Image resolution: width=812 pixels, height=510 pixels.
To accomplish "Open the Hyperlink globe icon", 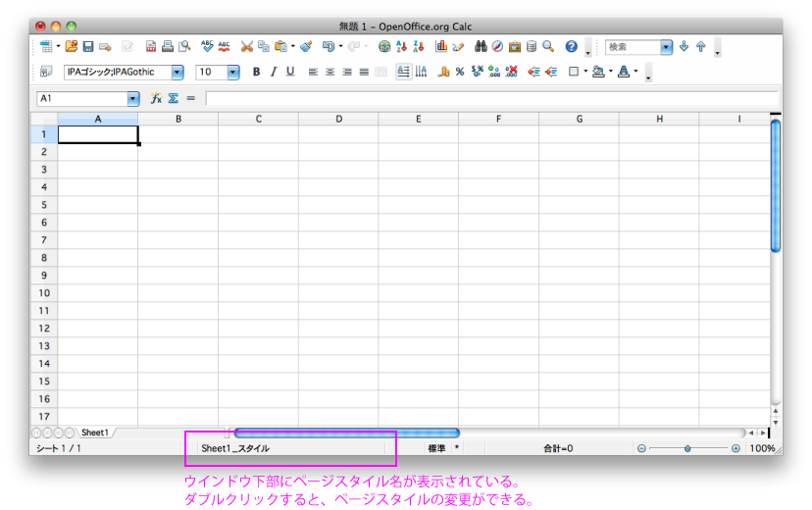I will (384, 47).
